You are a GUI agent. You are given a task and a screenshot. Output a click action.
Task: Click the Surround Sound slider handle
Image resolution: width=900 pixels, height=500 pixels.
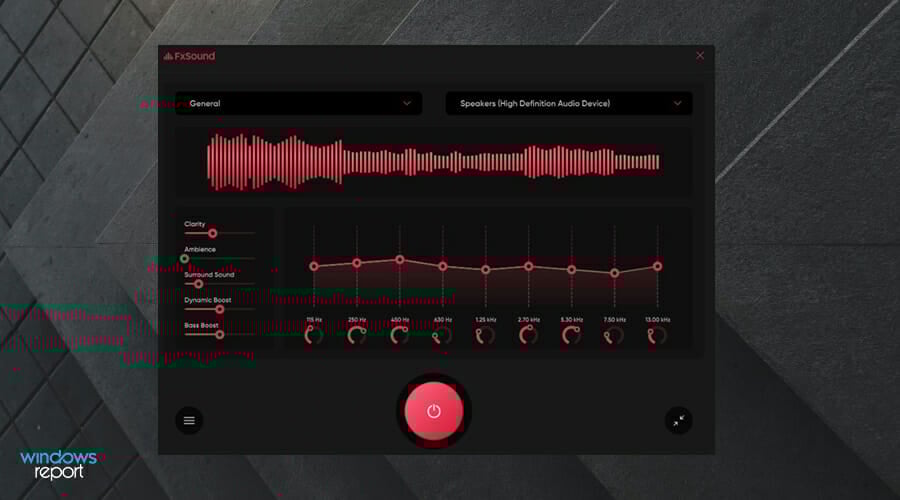(x=199, y=284)
